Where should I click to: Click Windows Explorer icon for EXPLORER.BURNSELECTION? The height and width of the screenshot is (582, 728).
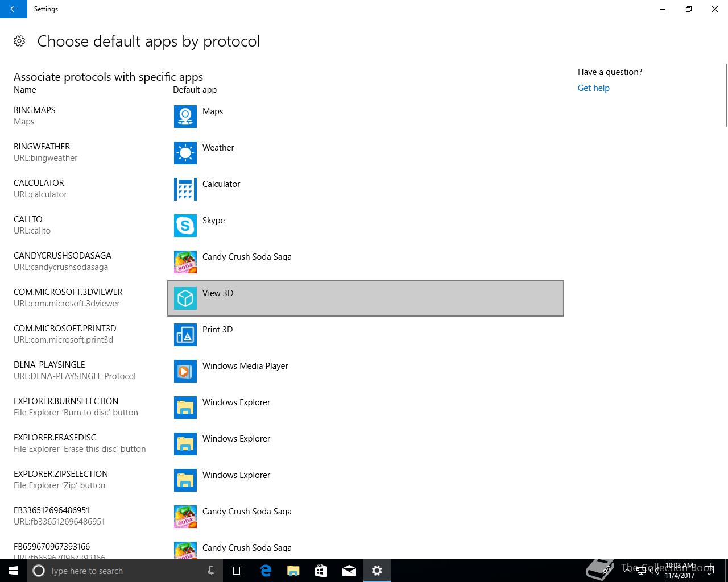click(x=185, y=408)
